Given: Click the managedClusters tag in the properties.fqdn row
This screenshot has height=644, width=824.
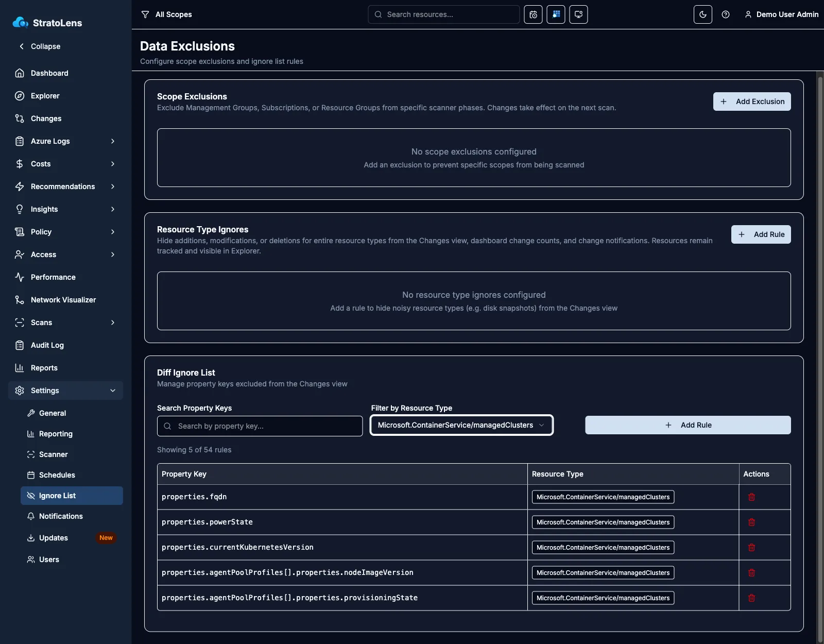Looking at the screenshot, I should [x=603, y=497].
